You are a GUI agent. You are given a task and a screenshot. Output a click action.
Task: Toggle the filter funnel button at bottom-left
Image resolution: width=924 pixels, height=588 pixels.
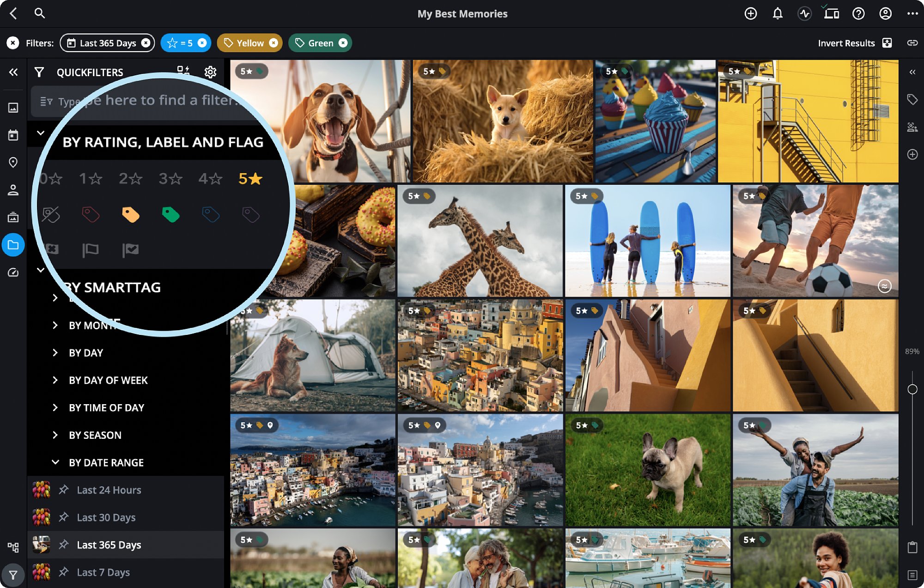tap(13, 575)
